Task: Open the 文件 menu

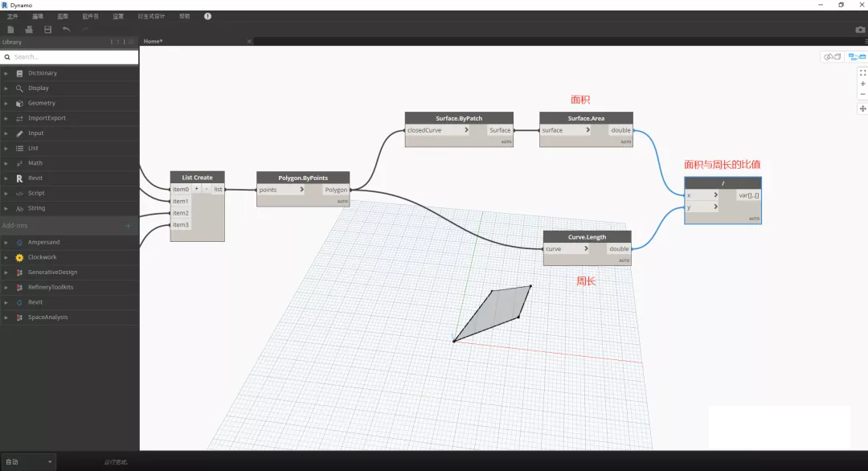Action: click(13, 17)
